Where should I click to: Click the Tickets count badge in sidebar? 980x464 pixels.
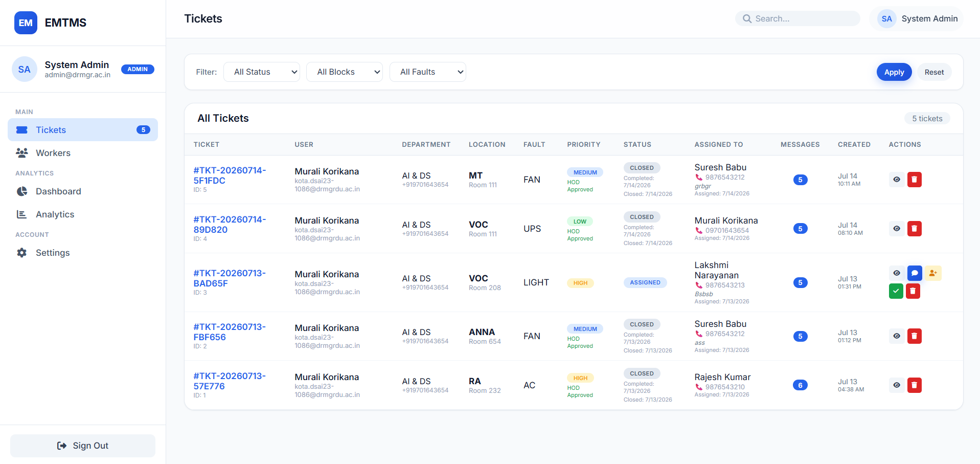(143, 130)
